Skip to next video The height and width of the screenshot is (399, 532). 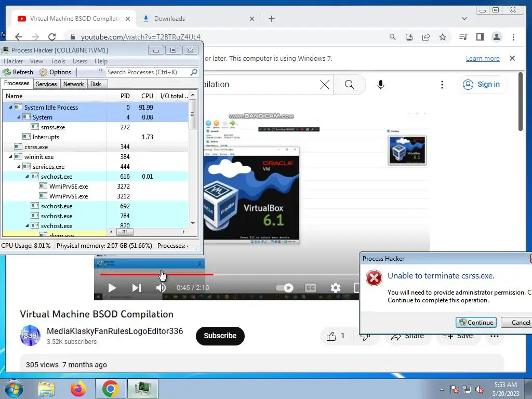point(137,288)
